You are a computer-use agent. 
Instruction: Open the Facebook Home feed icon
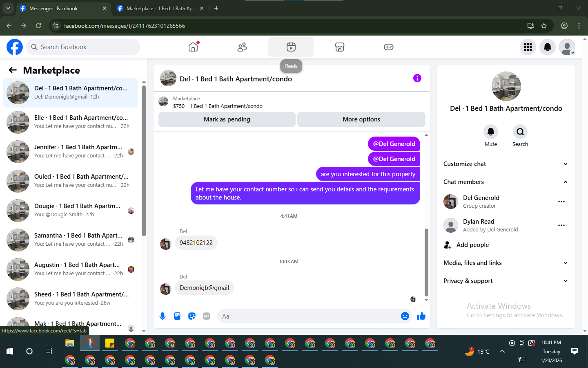click(193, 47)
